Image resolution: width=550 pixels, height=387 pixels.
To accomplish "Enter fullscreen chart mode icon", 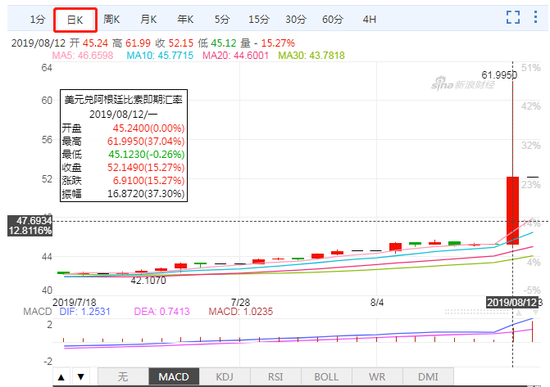I will (x=513, y=17).
